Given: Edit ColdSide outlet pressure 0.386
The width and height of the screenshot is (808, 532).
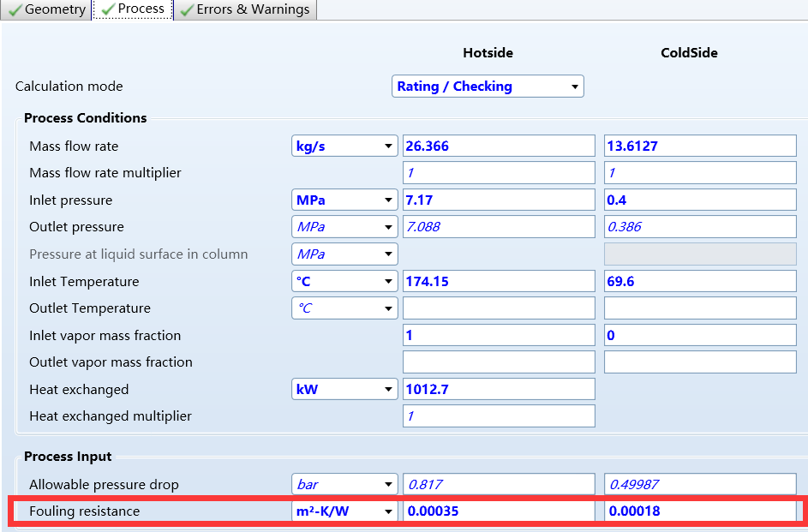Looking at the screenshot, I should click(x=700, y=227).
